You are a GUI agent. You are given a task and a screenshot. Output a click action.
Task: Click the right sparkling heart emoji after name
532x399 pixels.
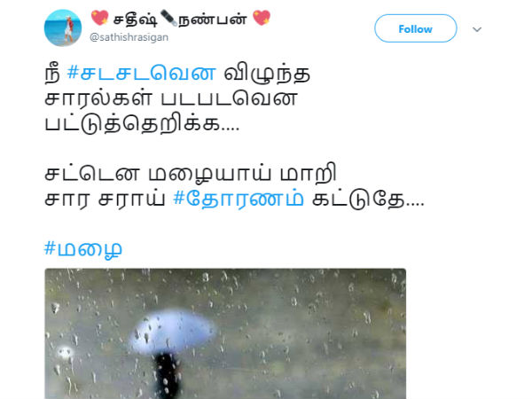click(x=262, y=18)
